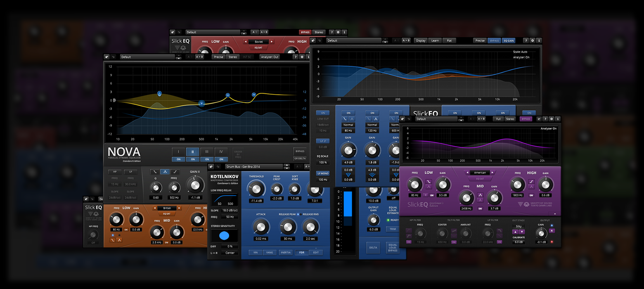This screenshot has height=289, width=644.
Task: Select band IV tab in NOVA
Action: (221, 152)
